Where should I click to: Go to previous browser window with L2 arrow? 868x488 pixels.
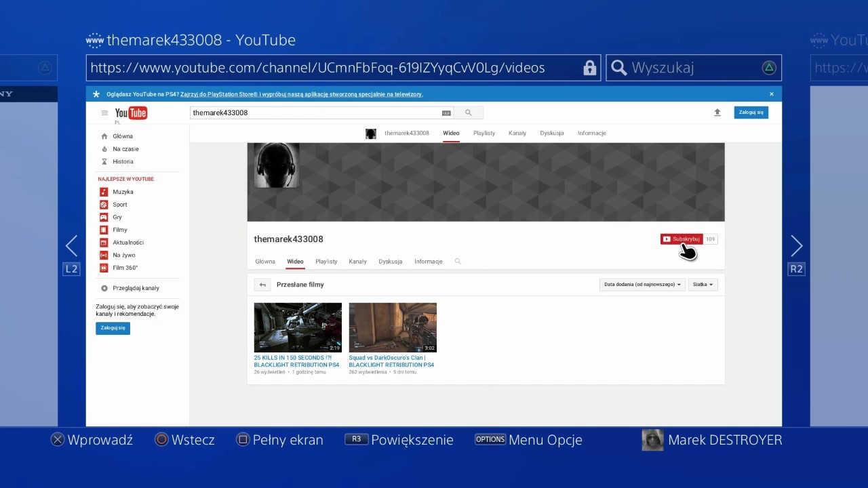coord(71,246)
